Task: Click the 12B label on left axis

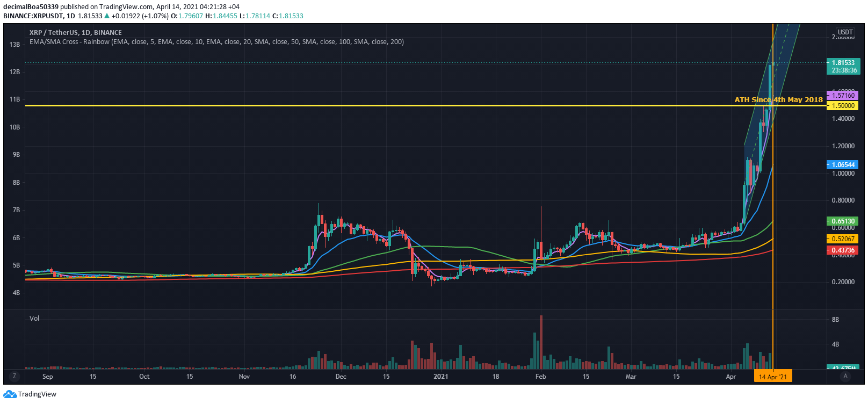Action: 15,72
